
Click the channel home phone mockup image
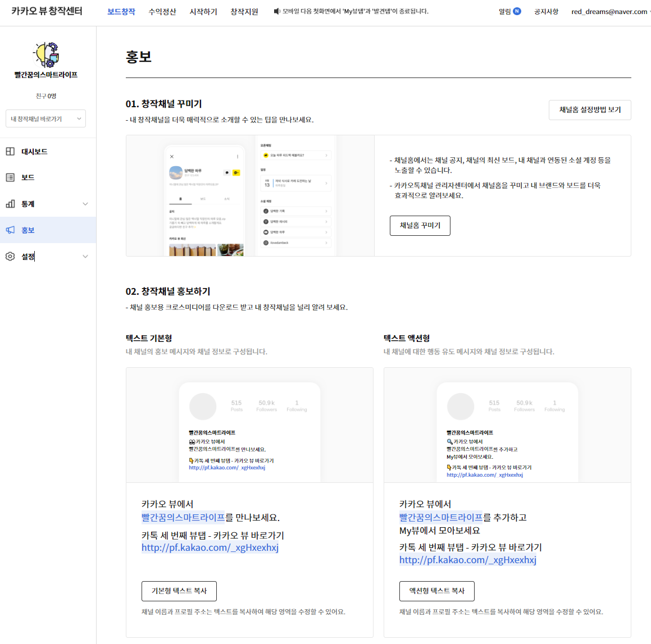250,195
